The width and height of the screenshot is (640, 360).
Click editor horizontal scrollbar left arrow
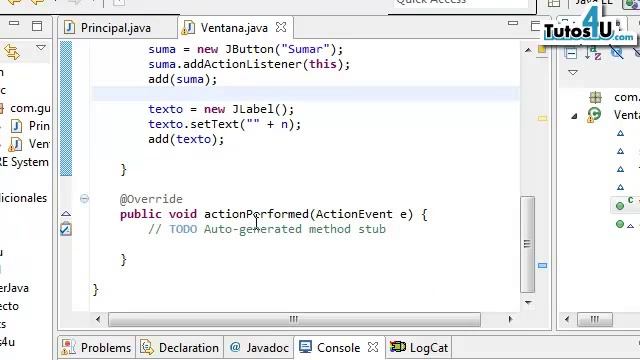98,319
